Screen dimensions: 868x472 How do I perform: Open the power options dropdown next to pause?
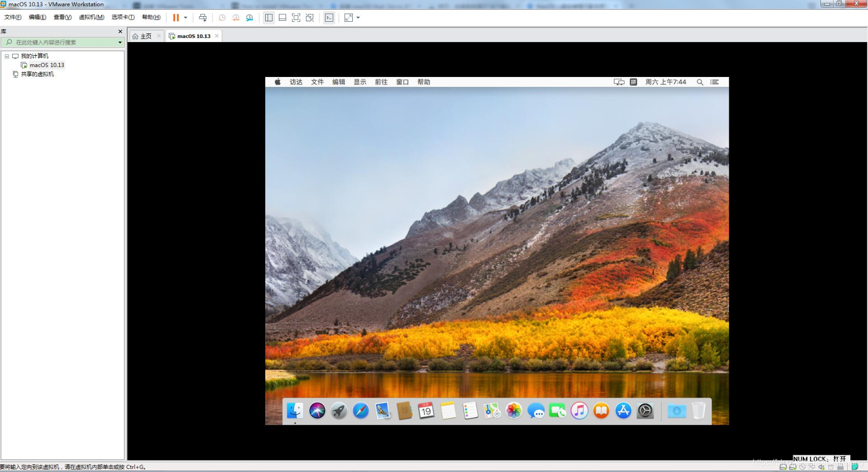[x=186, y=18]
